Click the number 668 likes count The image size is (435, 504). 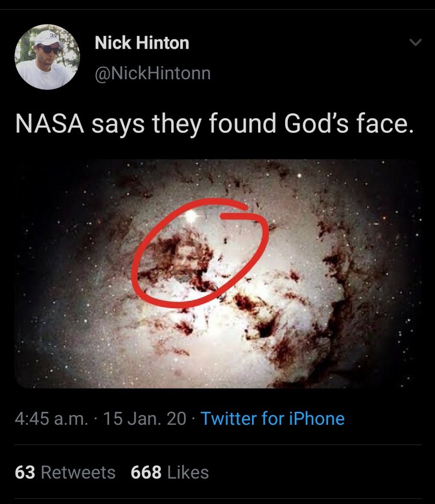coord(146,472)
